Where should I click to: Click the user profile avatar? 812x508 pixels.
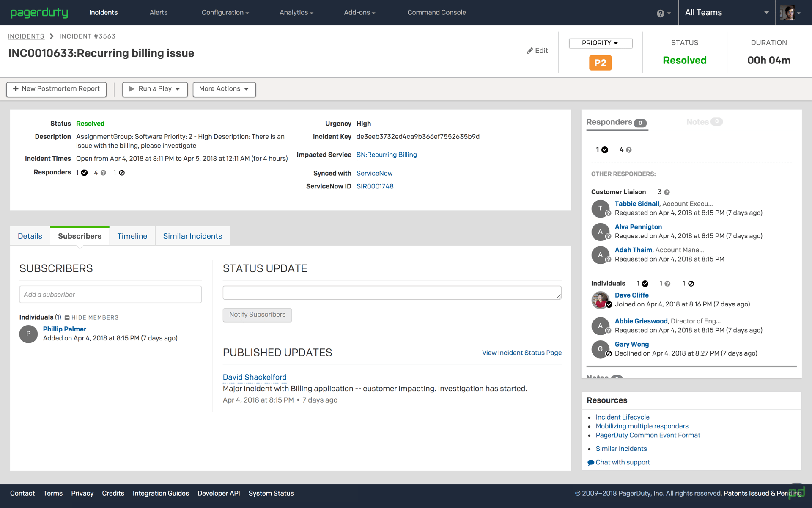[x=787, y=13]
